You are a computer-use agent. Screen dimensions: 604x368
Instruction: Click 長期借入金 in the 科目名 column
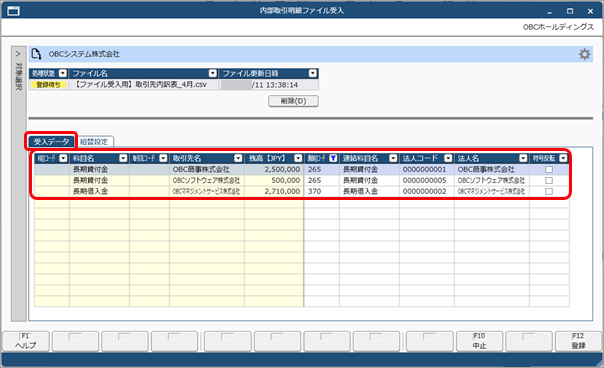[x=99, y=192]
